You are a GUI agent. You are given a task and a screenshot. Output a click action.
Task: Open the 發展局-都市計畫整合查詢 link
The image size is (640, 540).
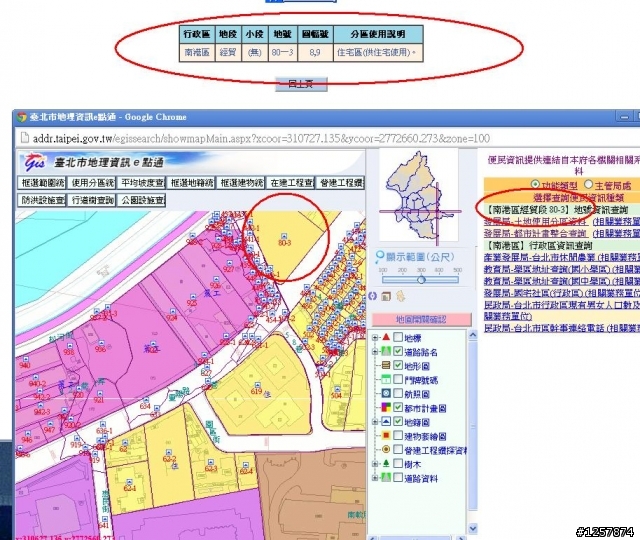(536, 233)
